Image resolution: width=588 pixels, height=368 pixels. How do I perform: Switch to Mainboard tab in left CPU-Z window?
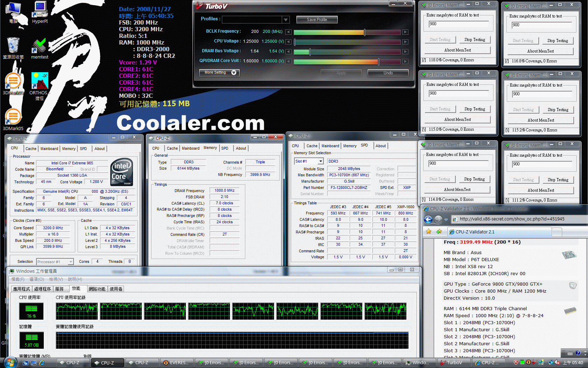click(49, 149)
